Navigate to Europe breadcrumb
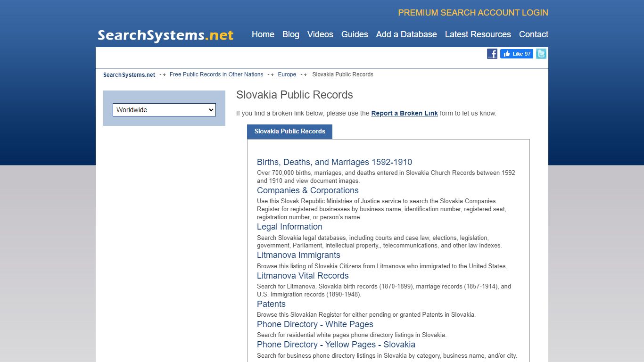The image size is (644, 362). (287, 74)
